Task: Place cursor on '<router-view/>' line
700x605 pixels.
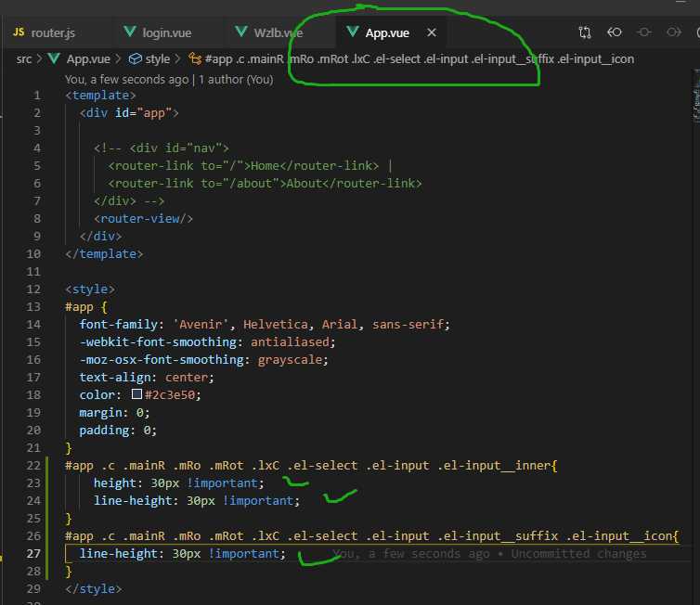Action: point(143,219)
